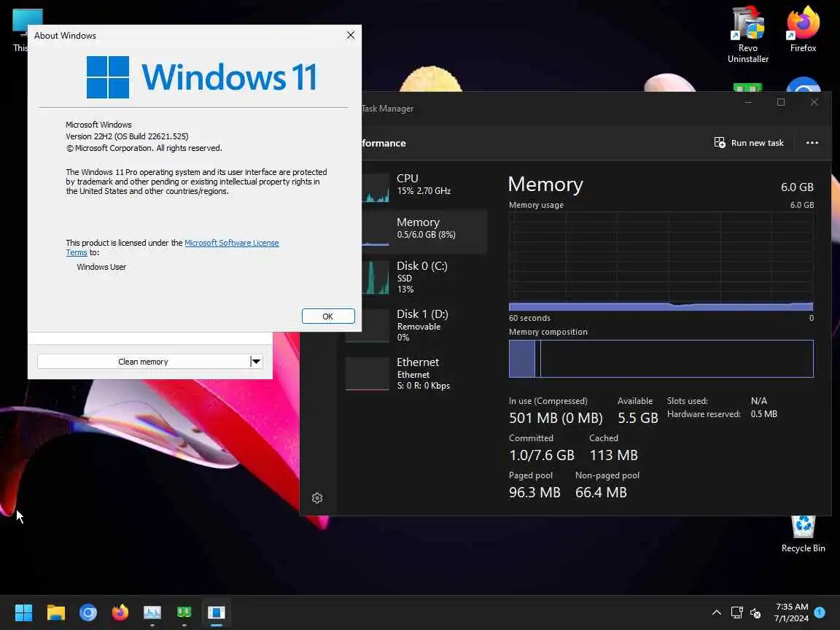Minimize the Task Manager window
The height and width of the screenshot is (630, 840).
point(748,102)
